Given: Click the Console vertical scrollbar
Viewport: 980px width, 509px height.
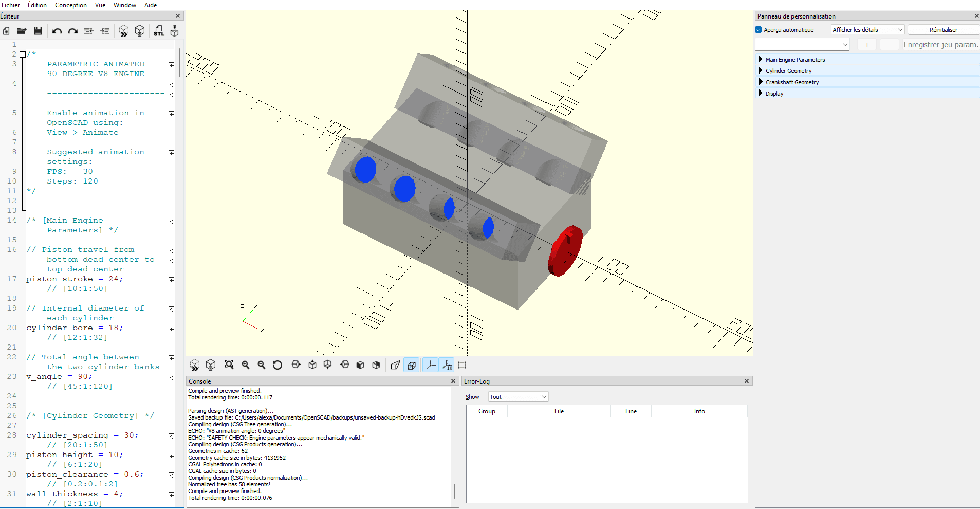Looking at the screenshot, I should pos(455,490).
